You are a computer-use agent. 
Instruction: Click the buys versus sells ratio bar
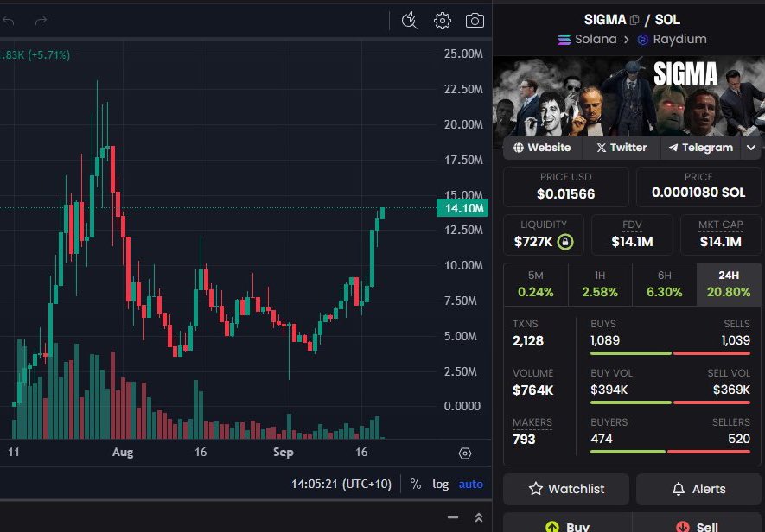[x=671, y=353]
